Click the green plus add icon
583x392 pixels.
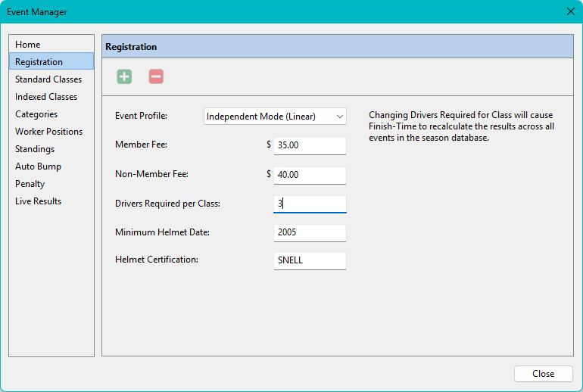[124, 76]
